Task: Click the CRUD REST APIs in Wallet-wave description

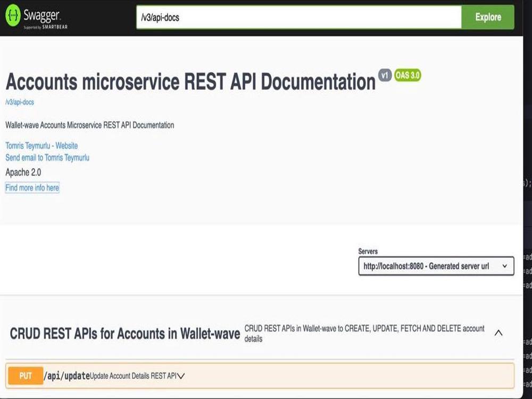Action: pyautogui.click(x=364, y=334)
